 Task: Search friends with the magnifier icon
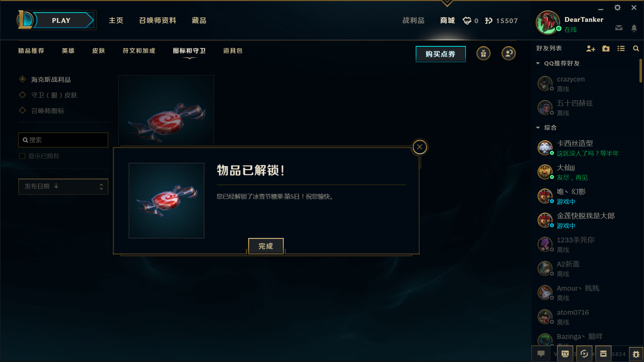(x=636, y=49)
